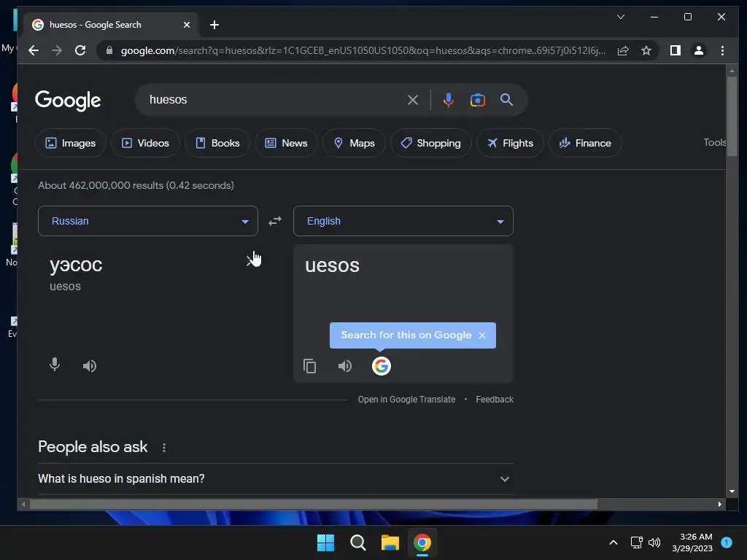Open Chrome side panel
Viewport: 747px width, 560px height.
(x=675, y=50)
